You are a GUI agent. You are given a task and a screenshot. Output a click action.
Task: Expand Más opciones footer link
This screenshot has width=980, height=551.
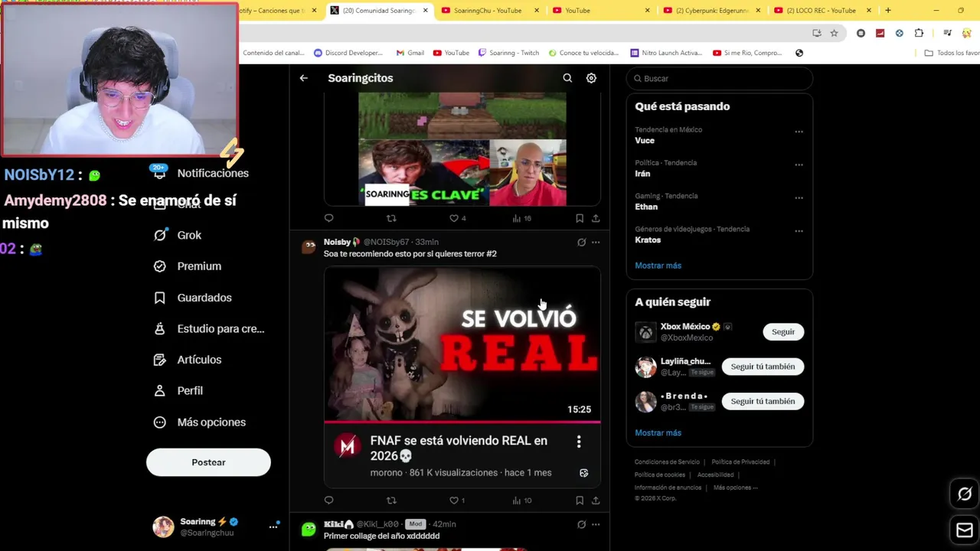pyautogui.click(x=736, y=487)
